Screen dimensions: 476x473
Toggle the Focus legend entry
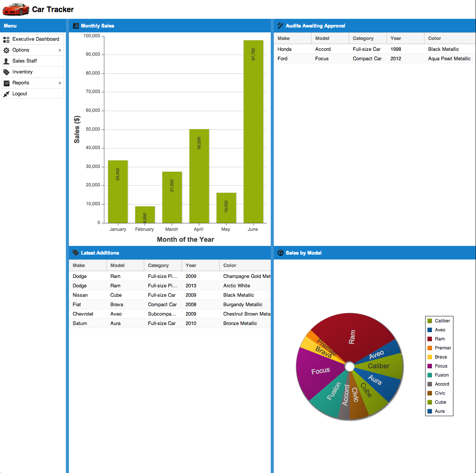coord(441,366)
